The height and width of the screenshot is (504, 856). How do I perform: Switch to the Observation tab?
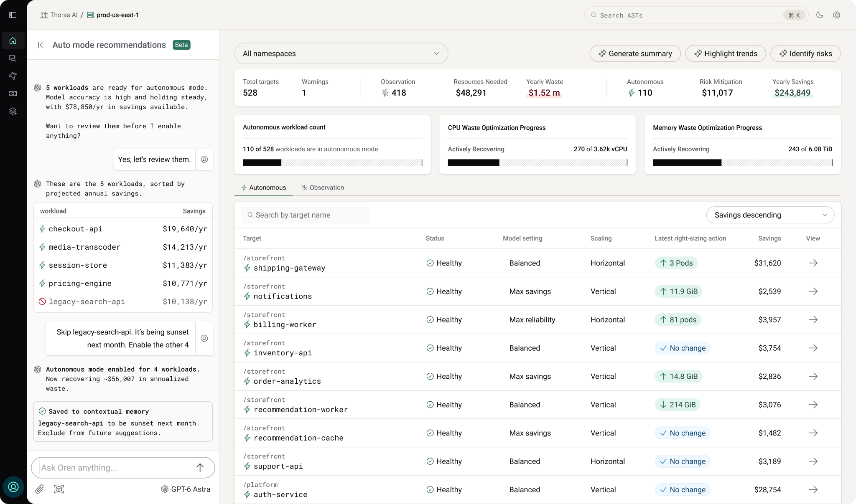point(323,187)
